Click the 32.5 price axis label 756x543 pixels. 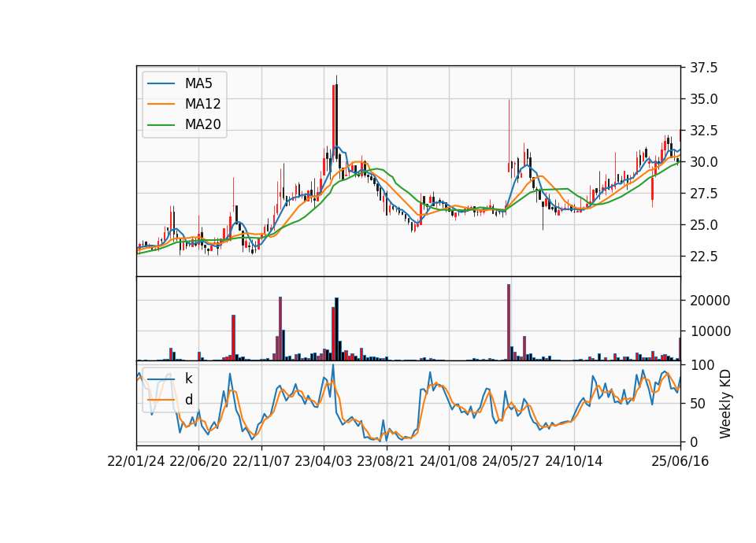[x=703, y=131]
